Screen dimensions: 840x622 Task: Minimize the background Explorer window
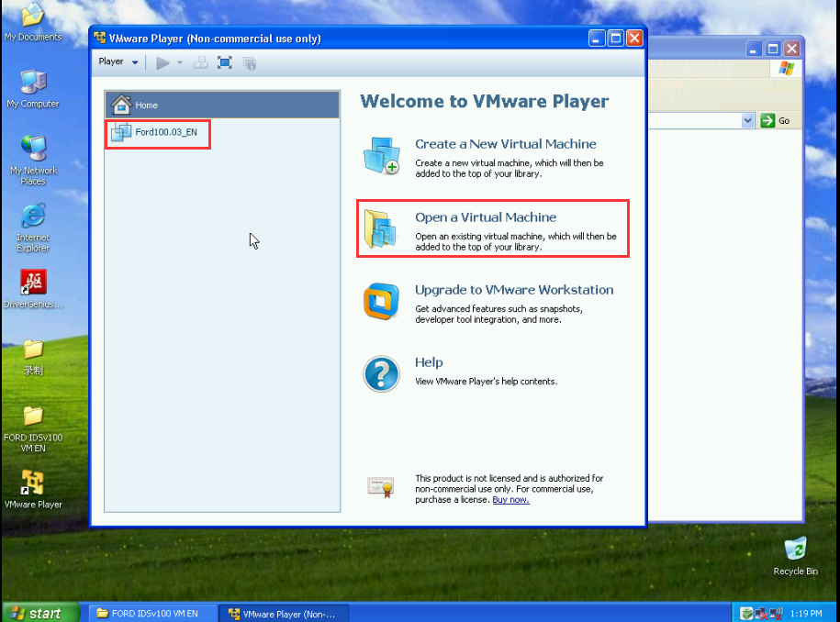[x=753, y=50]
